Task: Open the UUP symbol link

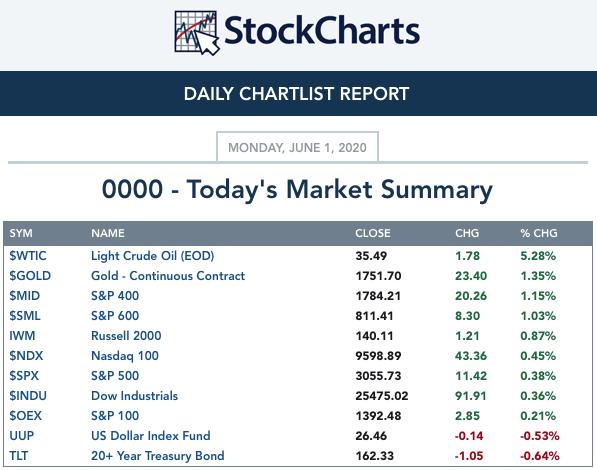Action: 22,436
